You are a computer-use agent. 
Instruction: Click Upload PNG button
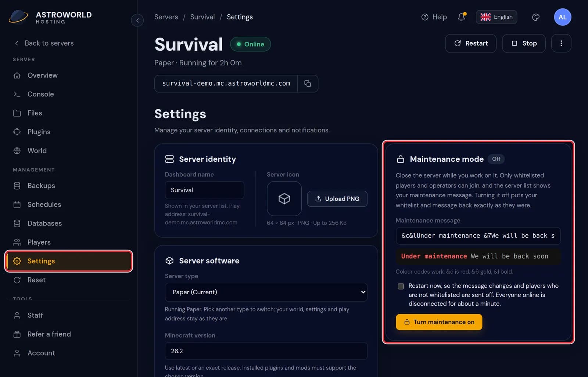(337, 199)
